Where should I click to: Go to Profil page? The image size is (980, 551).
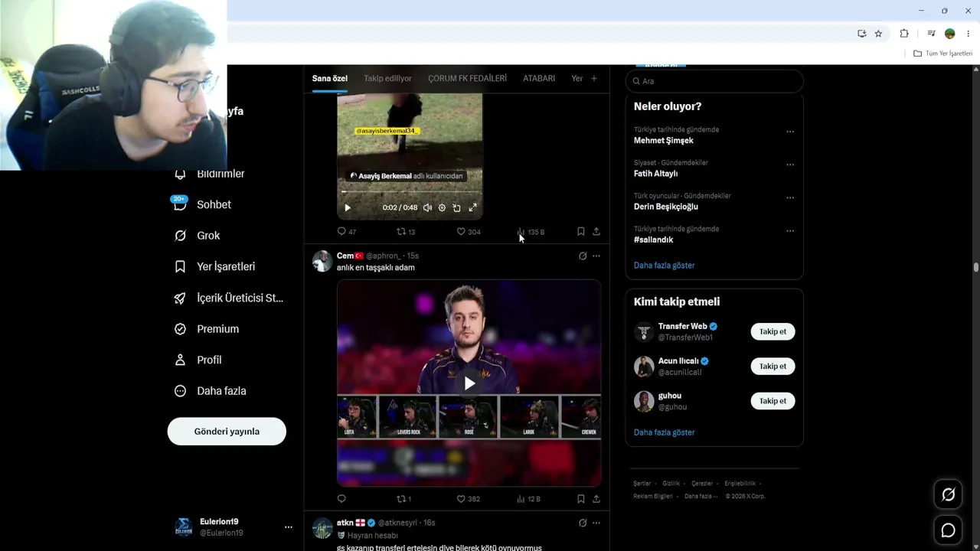198,360
